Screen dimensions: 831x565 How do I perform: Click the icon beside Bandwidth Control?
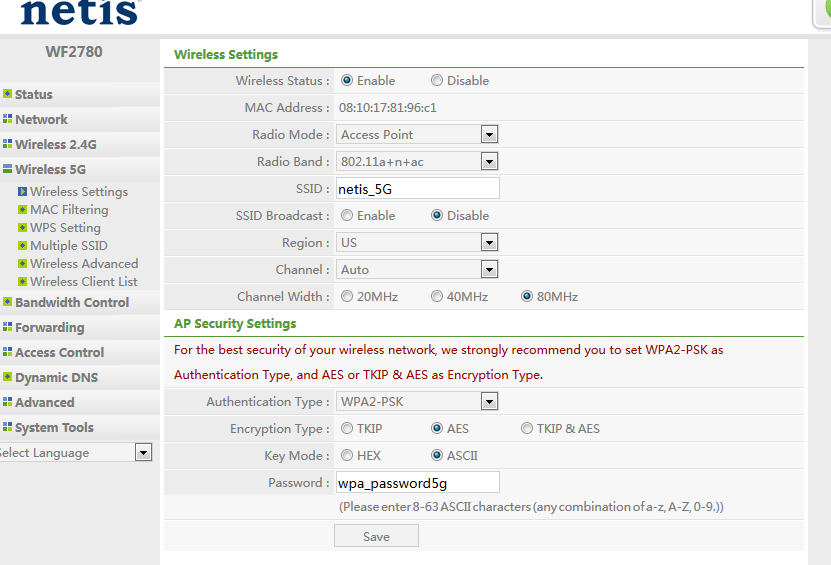pyautogui.click(x=7, y=302)
